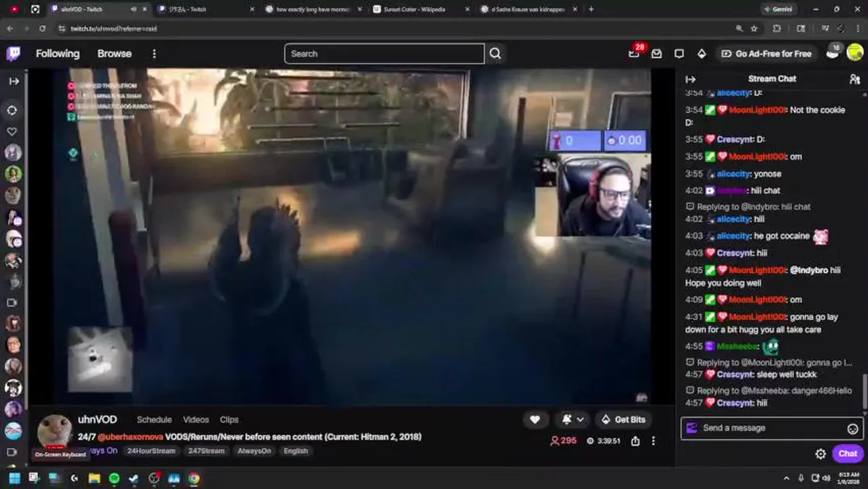Screen dimensions: 868x489
Task: Open the Following tab
Action: pyautogui.click(x=58, y=54)
